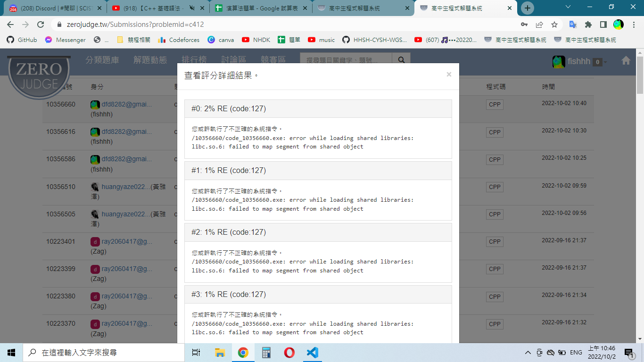Screen dimensions: 644x362
Task: Open Visual Studio Code from taskbar
Action: tap(313, 352)
